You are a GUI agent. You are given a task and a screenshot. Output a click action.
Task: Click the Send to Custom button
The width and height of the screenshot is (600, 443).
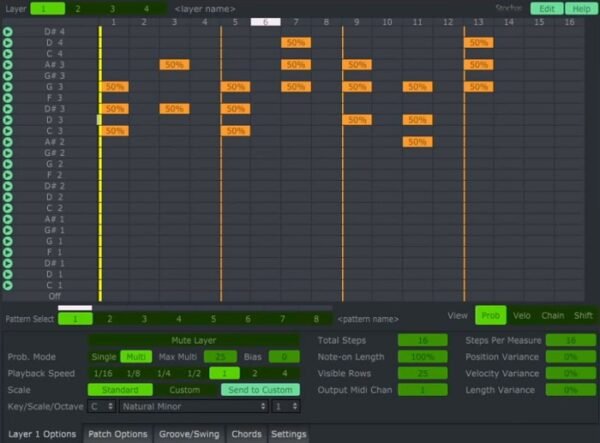click(260, 390)
